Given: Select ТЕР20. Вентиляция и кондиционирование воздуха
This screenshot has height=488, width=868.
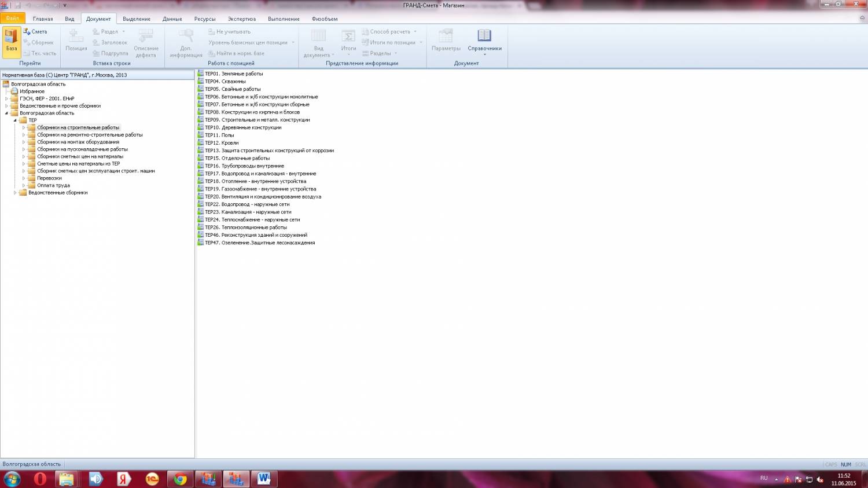Looking at the screenshot, I should [263, 197].
